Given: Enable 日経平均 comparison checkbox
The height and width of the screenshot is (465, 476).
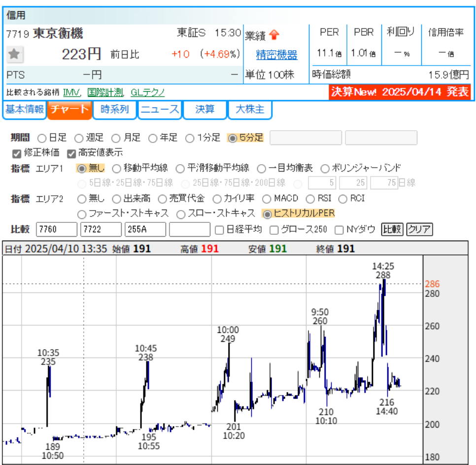Looking at the screenshot, I should click(219, 230).
